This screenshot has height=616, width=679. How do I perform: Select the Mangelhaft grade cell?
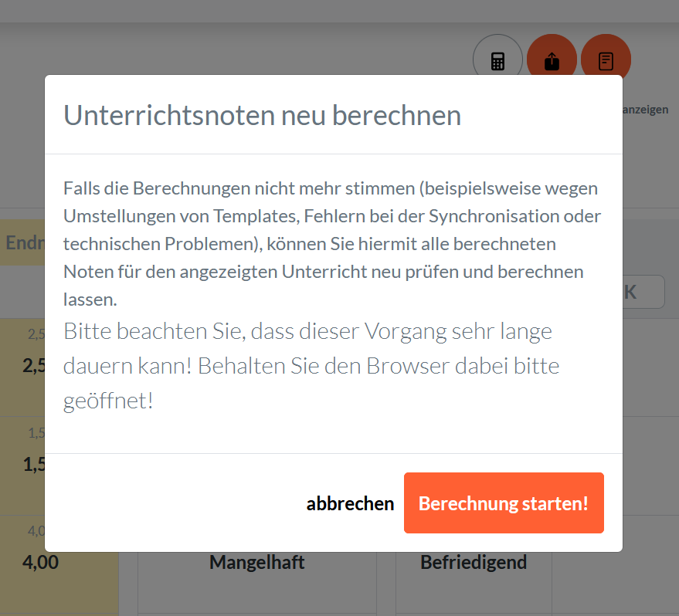point(256,563)
